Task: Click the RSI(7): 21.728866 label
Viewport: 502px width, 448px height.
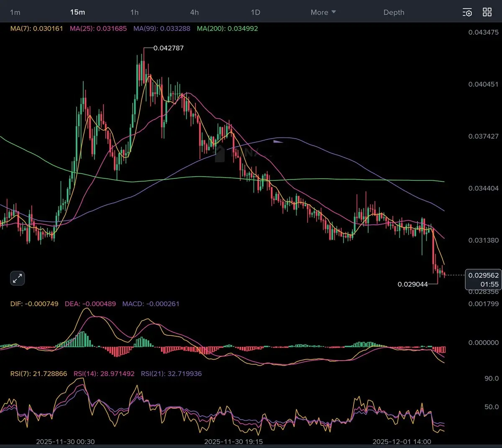Action: (x=38, y=373)
